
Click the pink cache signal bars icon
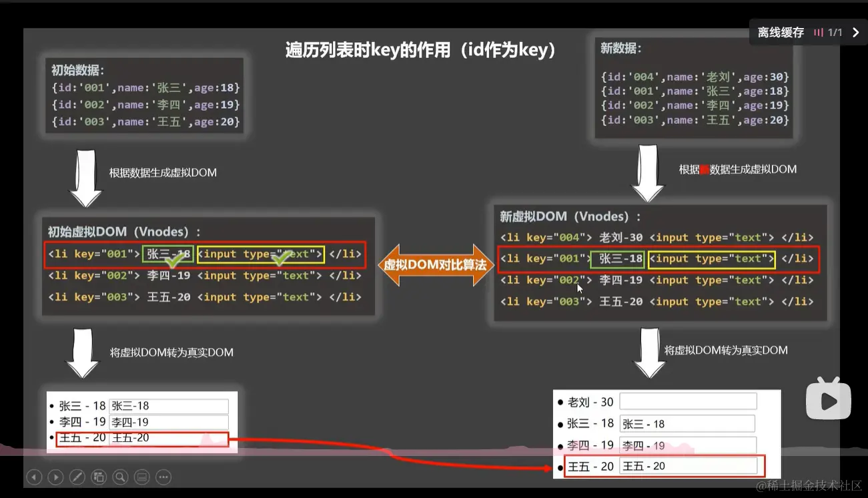(x=819, y=31)
